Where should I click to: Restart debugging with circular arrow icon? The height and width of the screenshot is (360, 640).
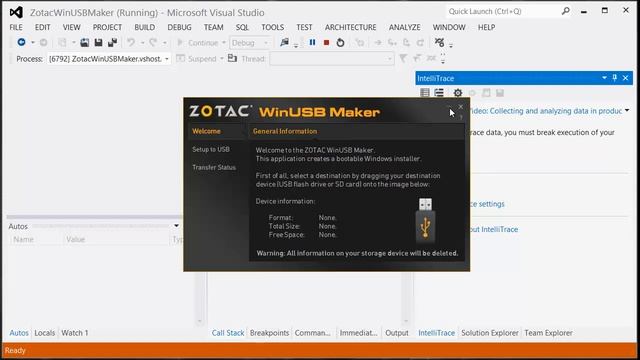tap(340, 42)
